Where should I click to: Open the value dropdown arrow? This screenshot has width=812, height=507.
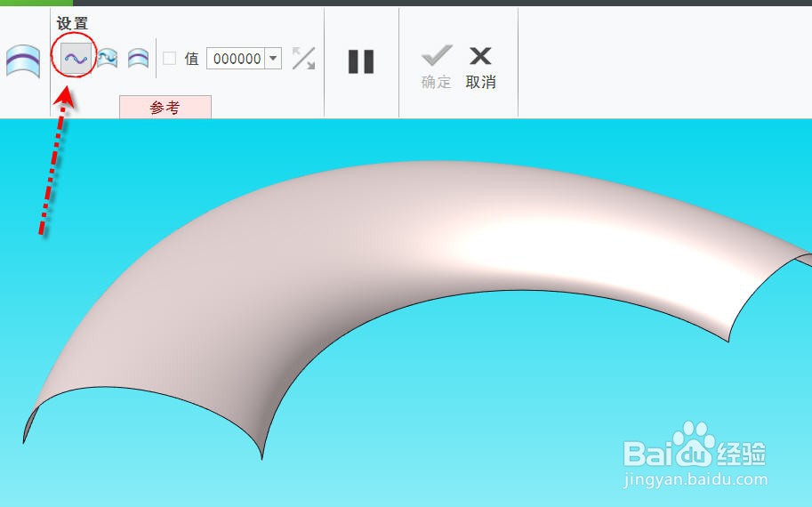pos(273,58)
